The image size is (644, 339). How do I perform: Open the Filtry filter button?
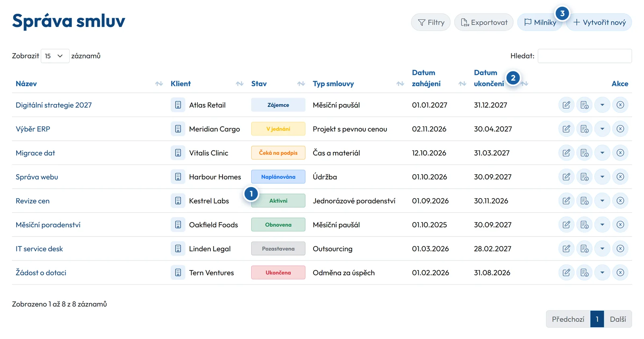click(431, 22)
